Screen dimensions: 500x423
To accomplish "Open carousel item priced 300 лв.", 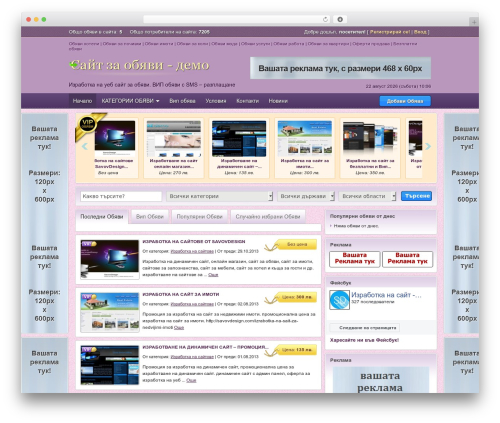I will tap(304, 148).
